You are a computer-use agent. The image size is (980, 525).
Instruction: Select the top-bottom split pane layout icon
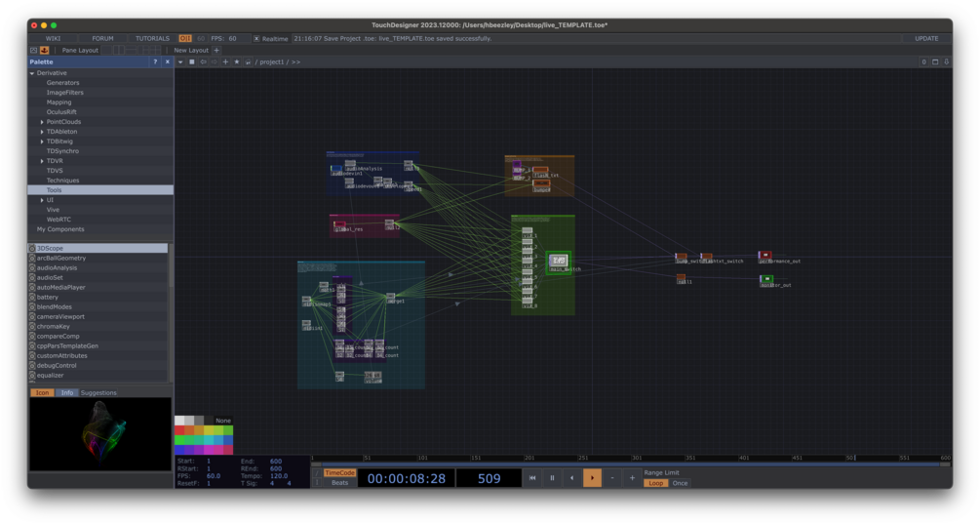(x=131, y=50)
